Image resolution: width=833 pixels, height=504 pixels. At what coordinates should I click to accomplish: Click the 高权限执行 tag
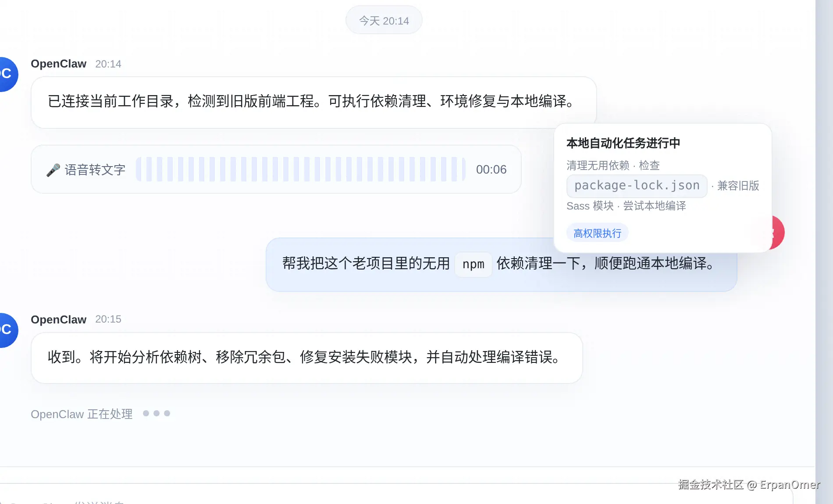coord(597,233)
